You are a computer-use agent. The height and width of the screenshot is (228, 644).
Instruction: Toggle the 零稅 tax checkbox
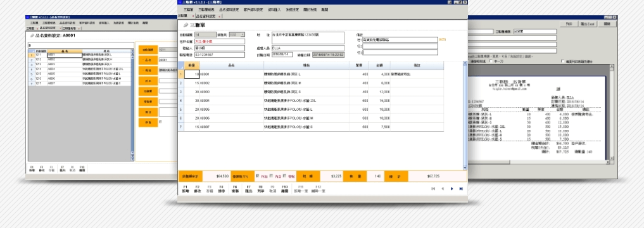pyautogui.click(x=284, y=176)
